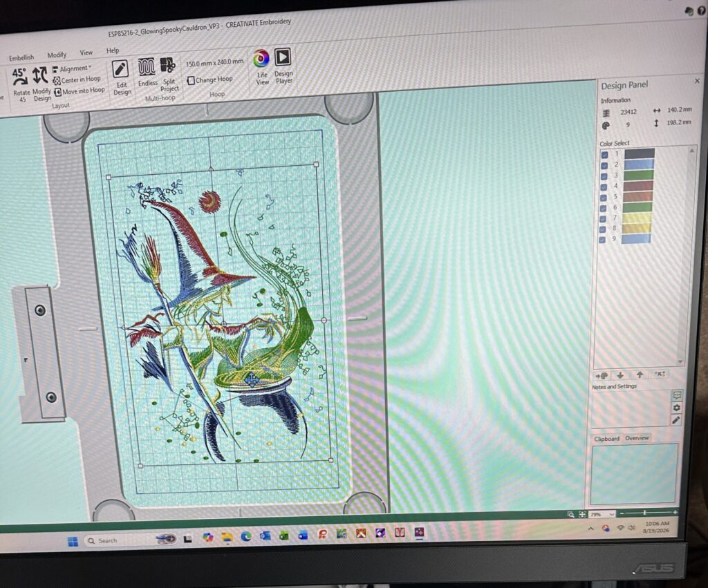Click the zoom to rectangle icon
The height and width of the screenshot is (588, 708).
[x=570, y=515]
